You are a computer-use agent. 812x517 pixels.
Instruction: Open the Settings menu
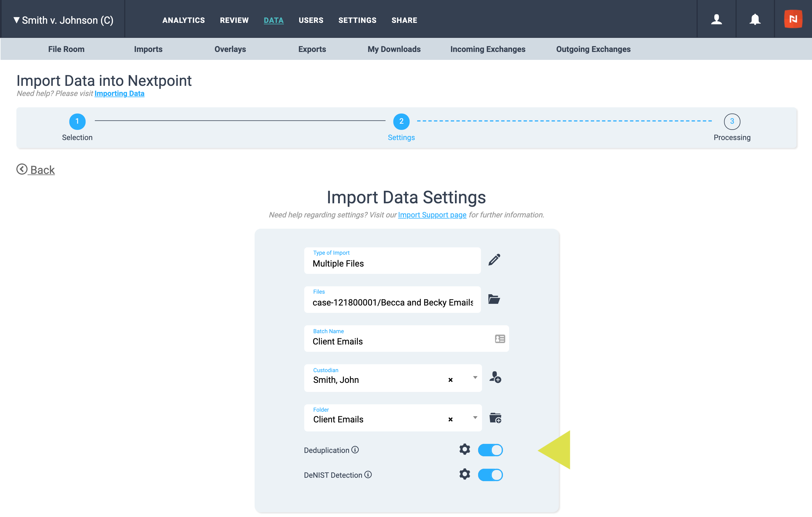pyautogui.click(x=357, y=20)
